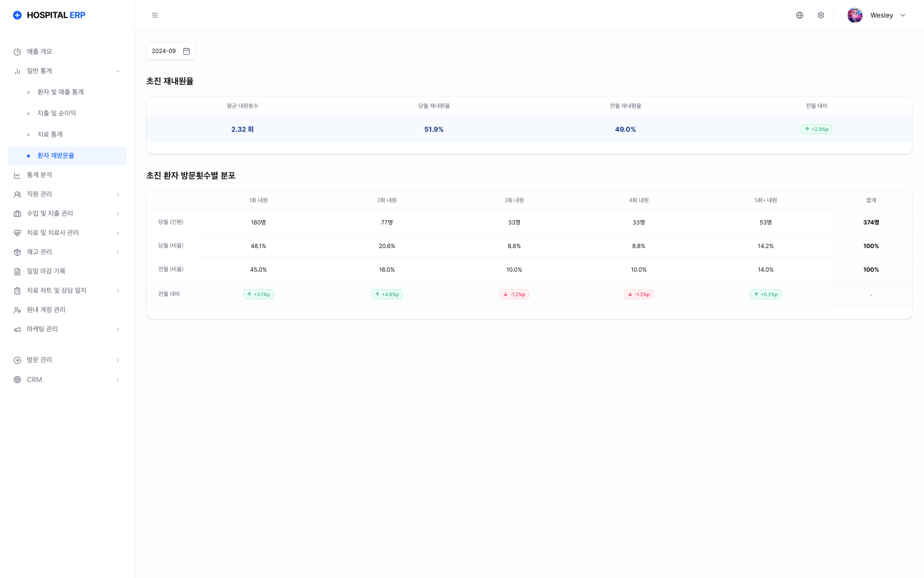Click the 마케팅 관리 megaphone icon

[x=17, y=329]
